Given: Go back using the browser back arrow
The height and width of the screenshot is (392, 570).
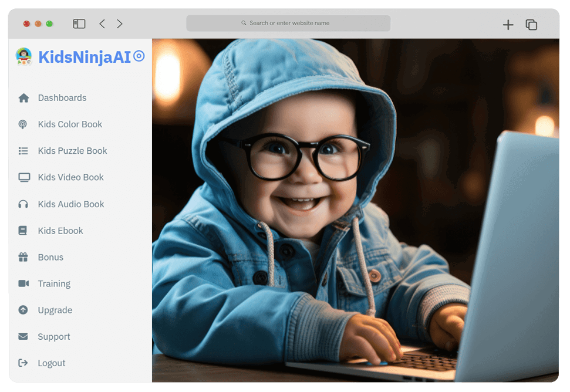Looking at the screenshot, I should click(x=102, y=24).
